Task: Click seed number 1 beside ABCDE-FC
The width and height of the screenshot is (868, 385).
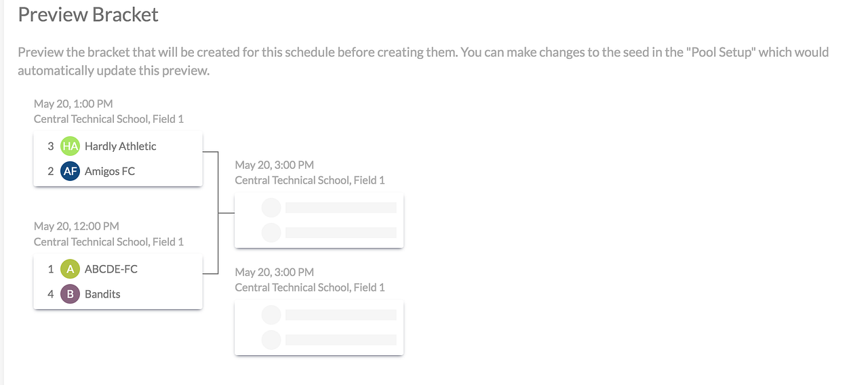Action: click(51, 269)
